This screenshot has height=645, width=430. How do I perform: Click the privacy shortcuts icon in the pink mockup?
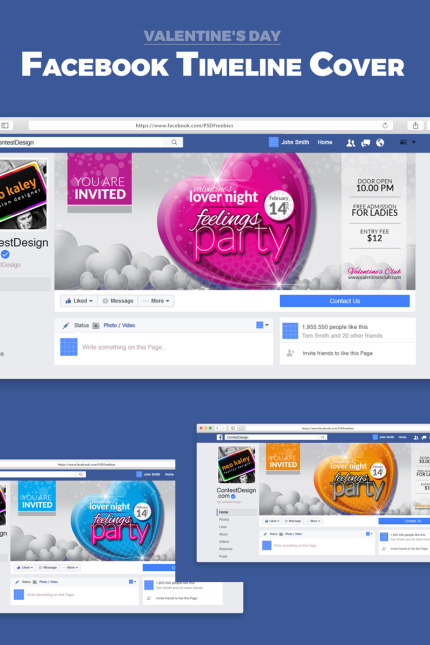(403, 142)
